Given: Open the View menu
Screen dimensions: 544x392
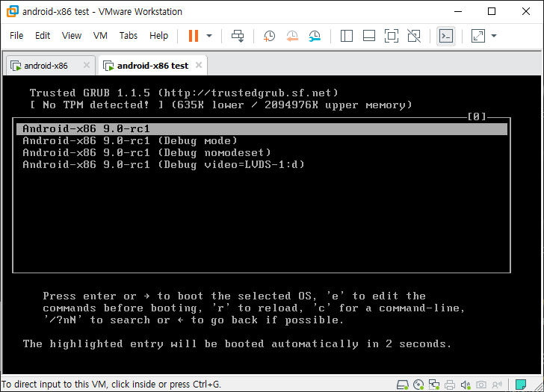Looking at the screenshot, I should point(72,35).
